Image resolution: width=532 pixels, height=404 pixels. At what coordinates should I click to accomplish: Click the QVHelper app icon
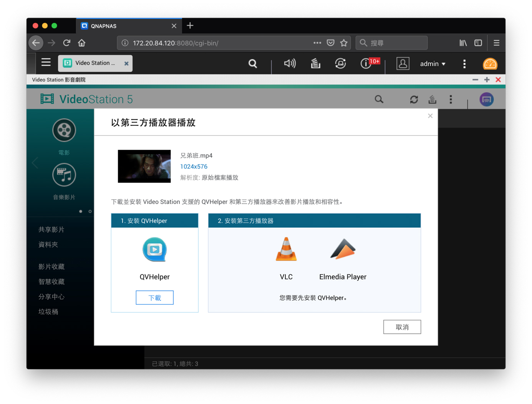155,249
